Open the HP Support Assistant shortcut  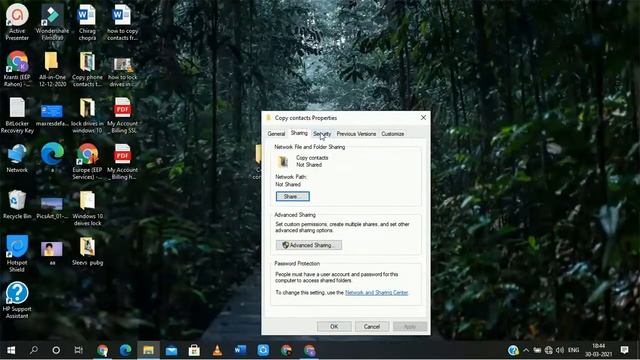17,300
